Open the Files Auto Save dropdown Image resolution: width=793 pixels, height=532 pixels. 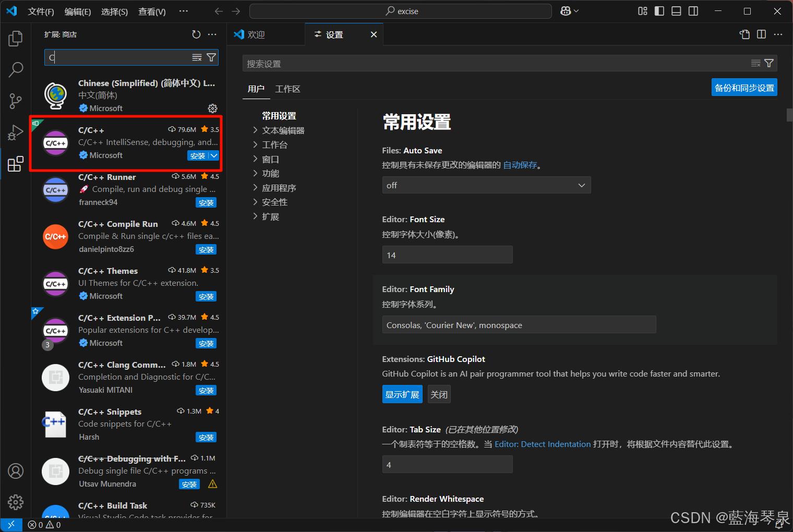[x=486, y=185]
